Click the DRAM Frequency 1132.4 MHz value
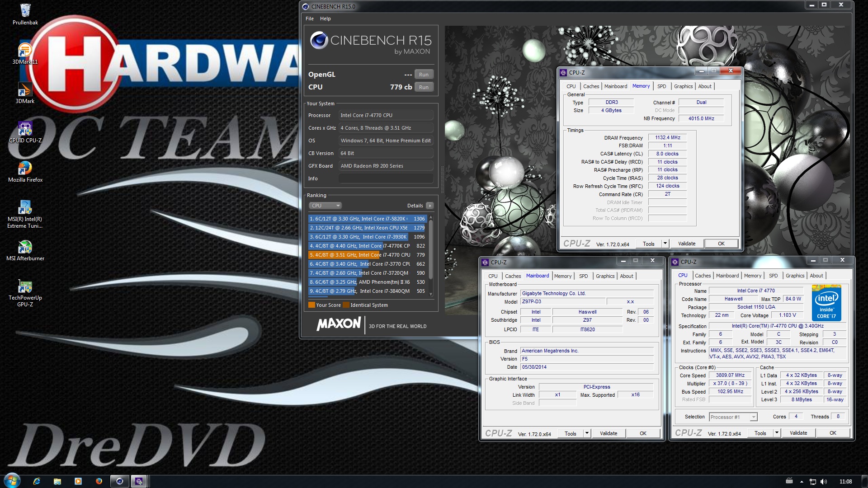868x488 pixels. 668,137
